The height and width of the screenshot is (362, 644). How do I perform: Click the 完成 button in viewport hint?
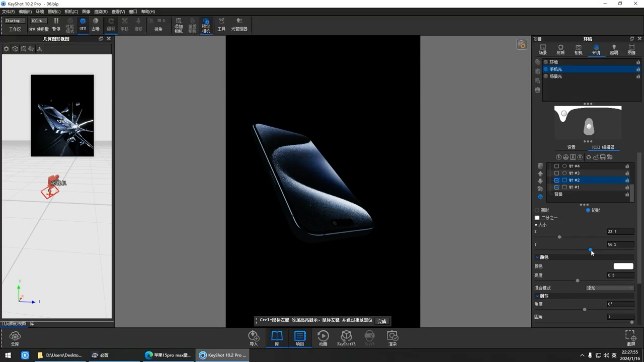pyautogui.click(x=382, y=321)
